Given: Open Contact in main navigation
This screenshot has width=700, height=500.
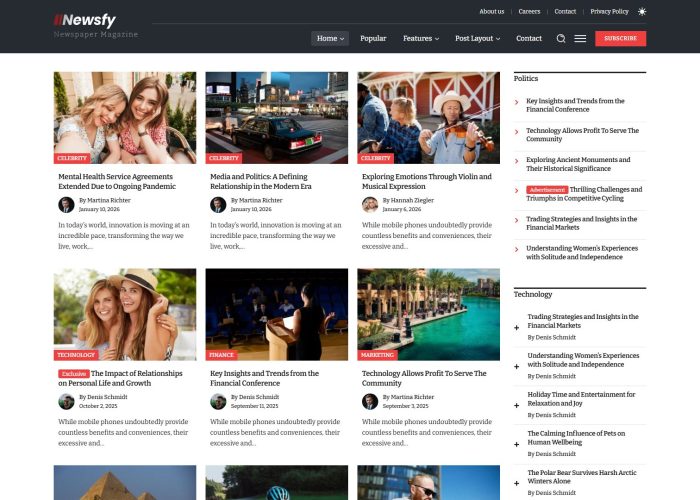Looking at the screenshot, I should [529, 38].
